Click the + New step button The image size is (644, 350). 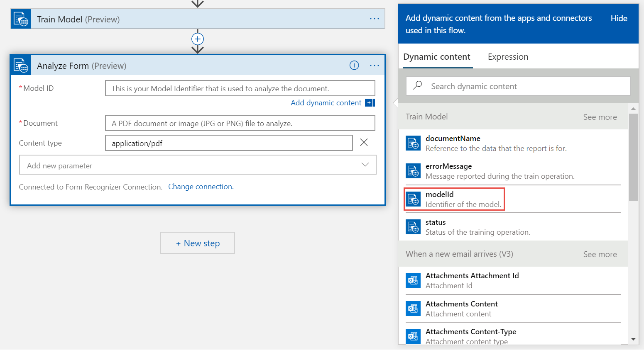(198, 243)
